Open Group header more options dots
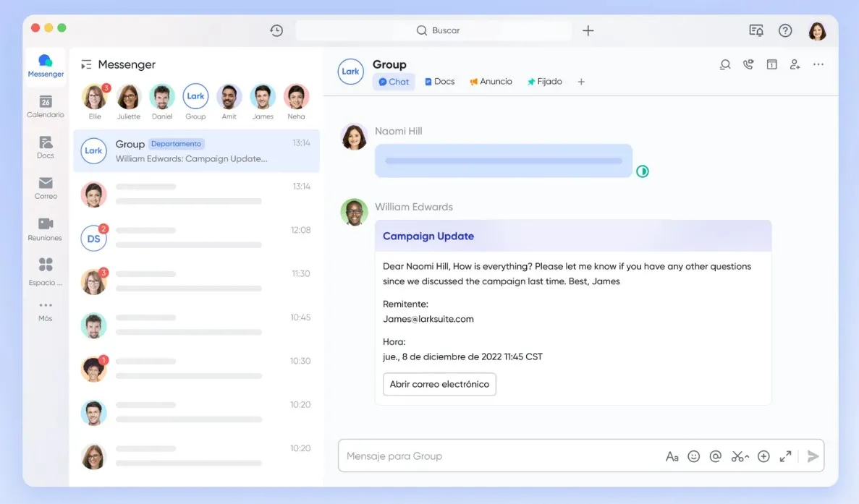 [818, 64]
